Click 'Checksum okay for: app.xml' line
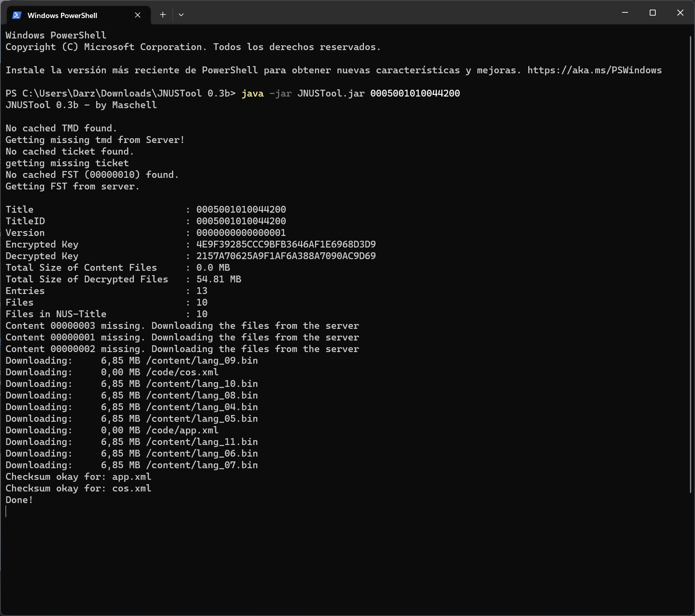Screen dimensions: 695x616 (79, 477)
